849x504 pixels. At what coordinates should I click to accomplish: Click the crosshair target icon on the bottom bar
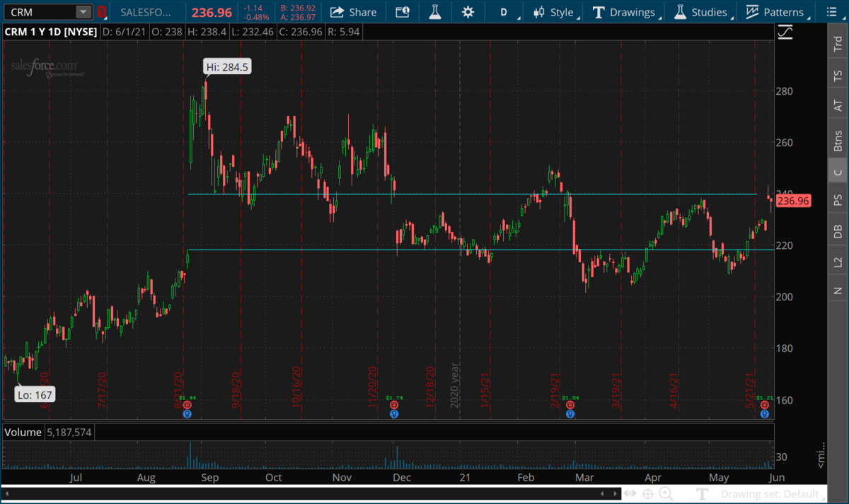tap(647, 494)
